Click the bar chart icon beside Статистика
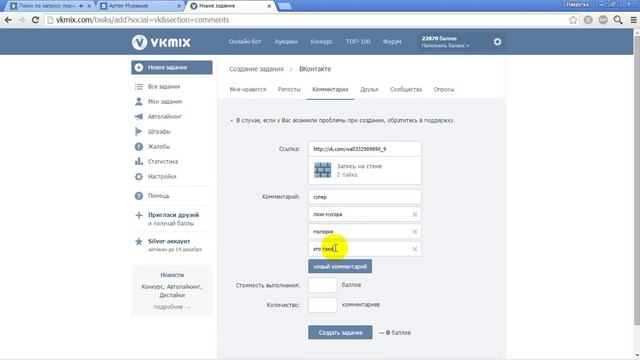 pyautogui.click(x=139, y=161)
